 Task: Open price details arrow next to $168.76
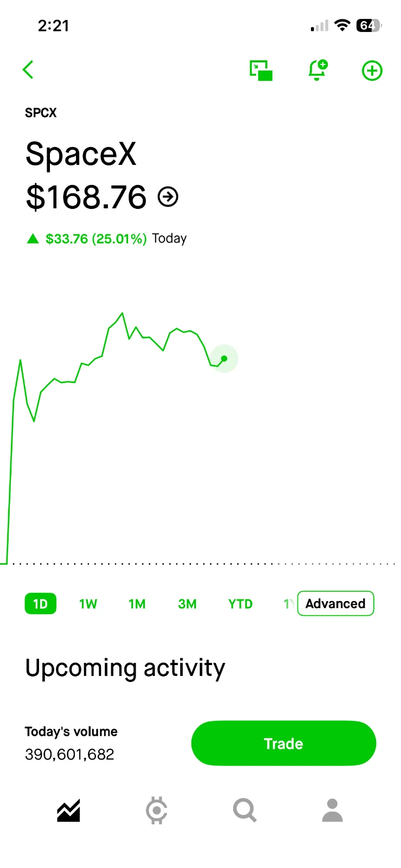coord(168,197)
